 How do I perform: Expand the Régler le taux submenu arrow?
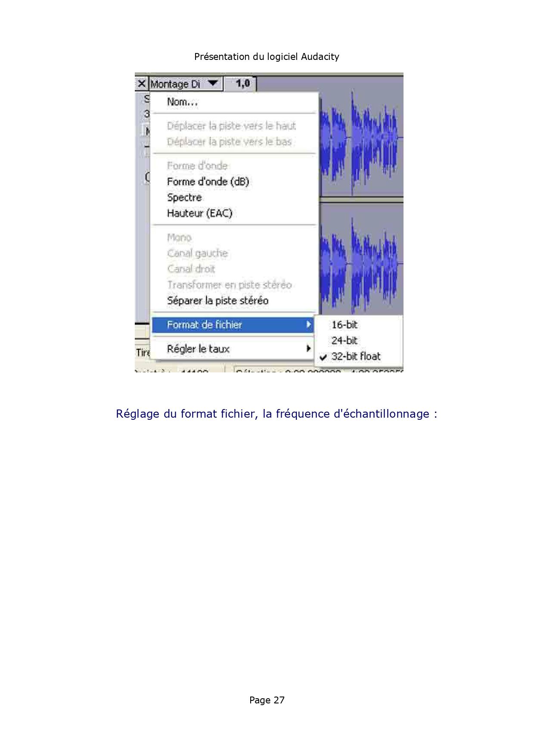pos(308,349)
